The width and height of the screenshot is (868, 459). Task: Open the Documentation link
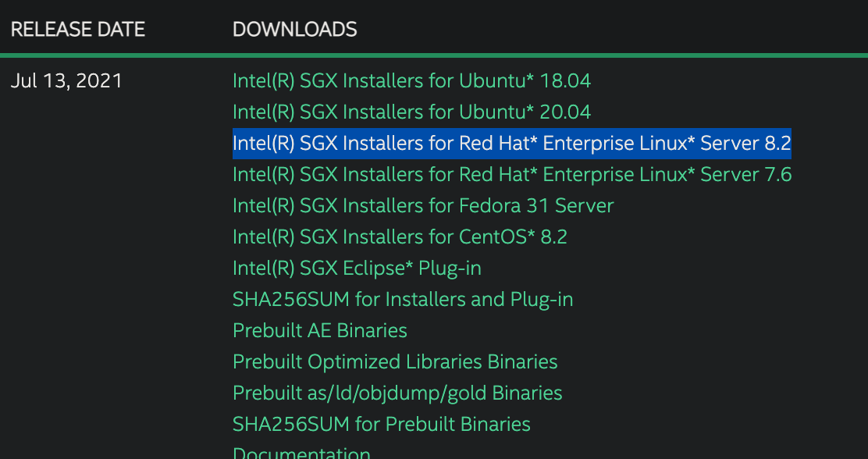301,452
